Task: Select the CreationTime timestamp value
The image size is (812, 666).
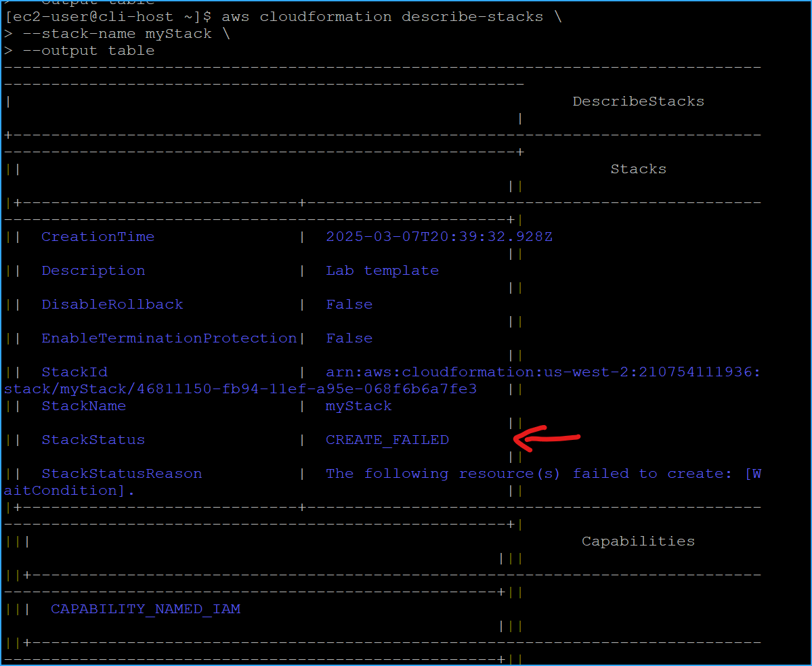Action: [438, 236]
